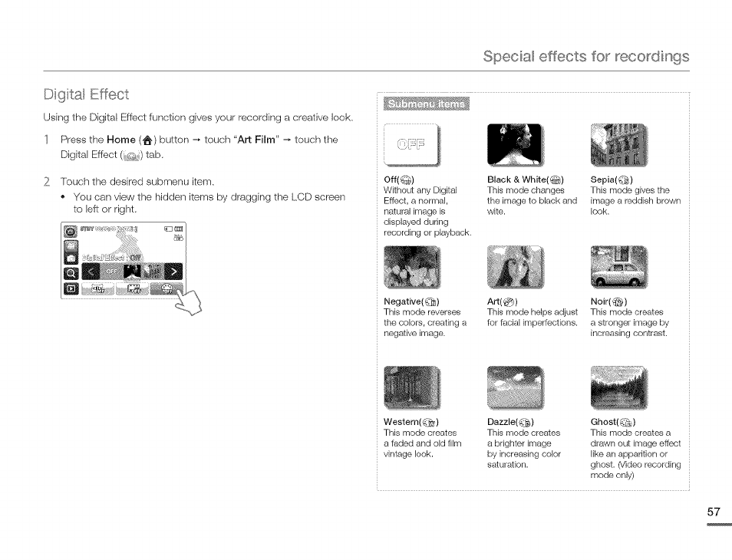Choose the Sepia thumbnail in LCD effect strip
Viewport: 732px width, 560px height.
(153, 271)
